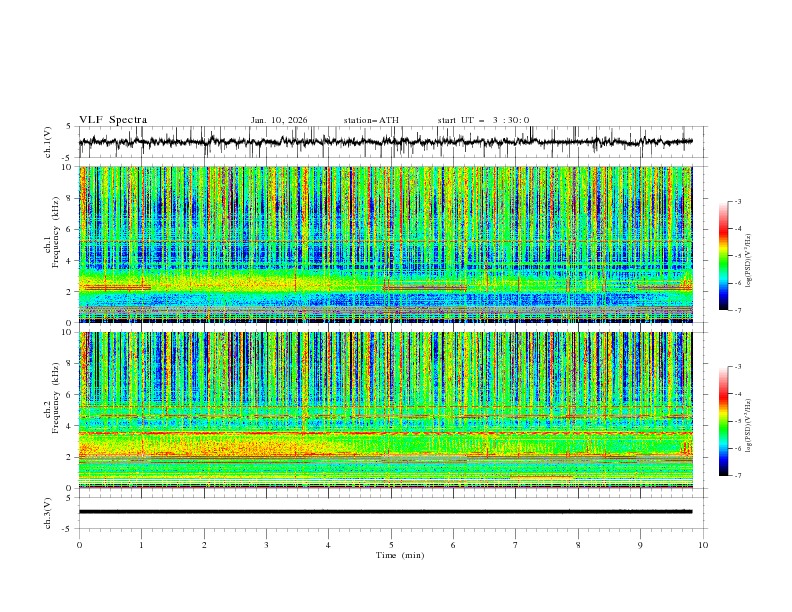Click time axis tick label "4"

(328, 545)
